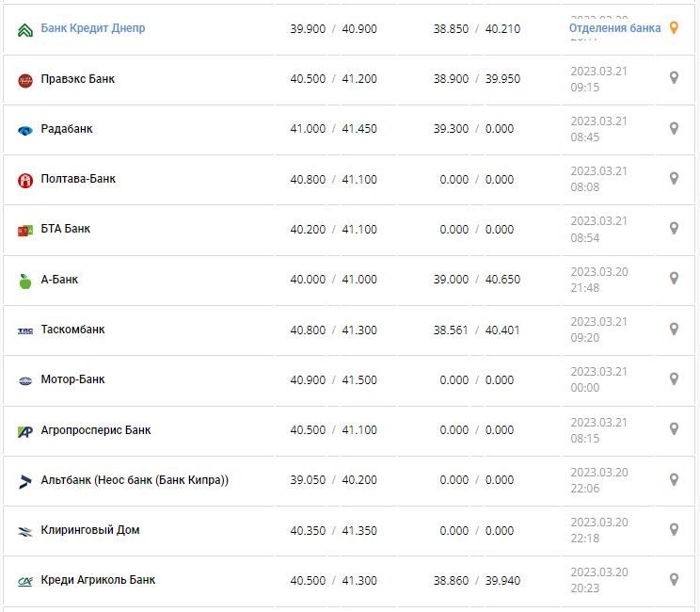Click the 40.000 / 41.000 rate for А-Банк
This screenshot has width=700, height=612.
(333, 280)
